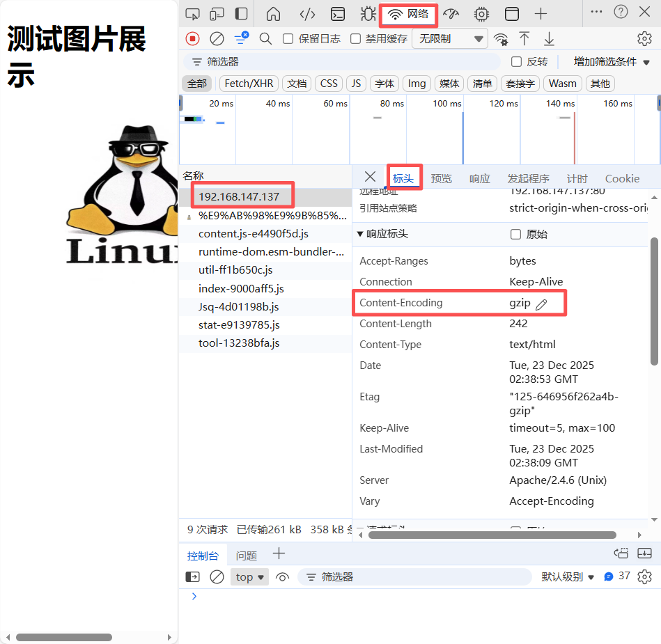Focus the network filter input field
The height and width of the screenshot is (644, 661).
pos(341,62)
